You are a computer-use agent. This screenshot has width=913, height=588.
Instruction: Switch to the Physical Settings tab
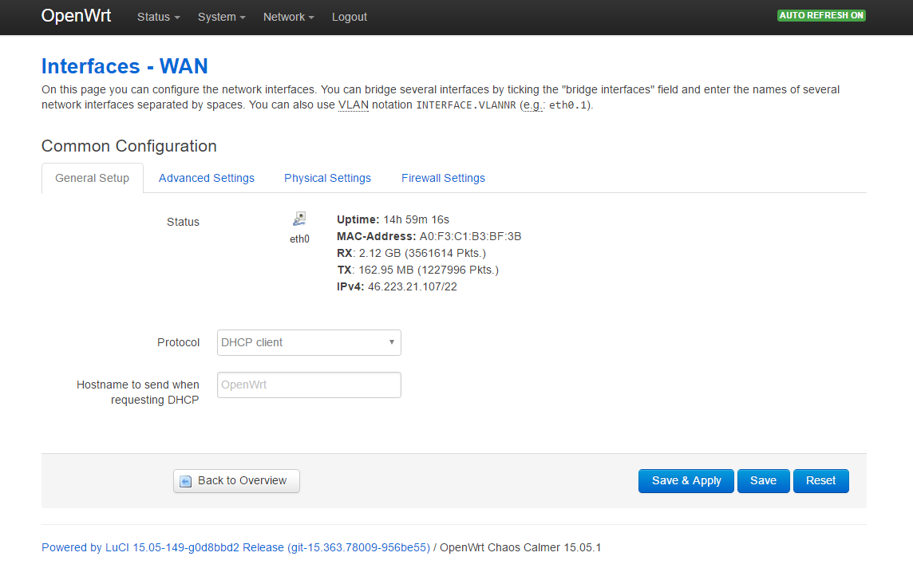(x=327, y=178)
